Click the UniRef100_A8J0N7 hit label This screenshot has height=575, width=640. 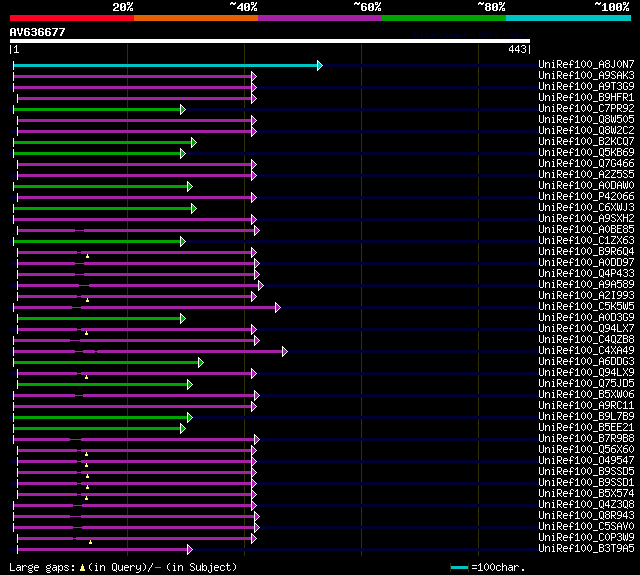[586, 64]
